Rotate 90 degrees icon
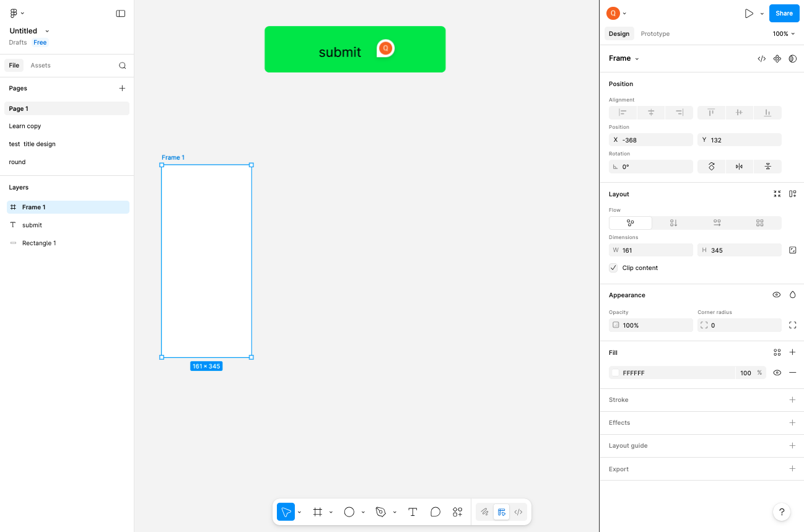Viewport: 804px width, 532px height. tap(711, 167)
